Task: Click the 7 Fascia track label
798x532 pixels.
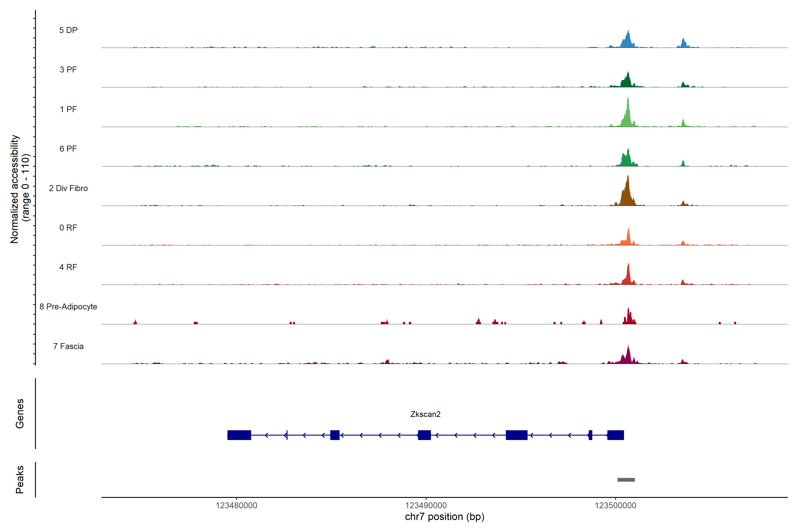Action: pyautogui.click(x=68, y=346)
